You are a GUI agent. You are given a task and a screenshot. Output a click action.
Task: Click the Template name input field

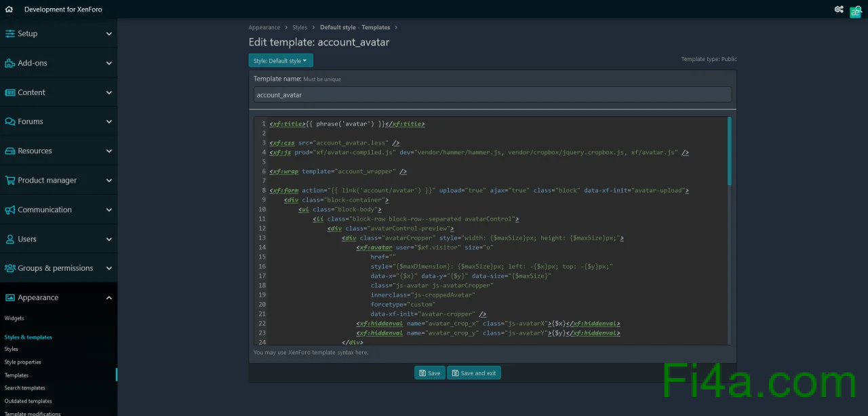[x=492, y=95]
